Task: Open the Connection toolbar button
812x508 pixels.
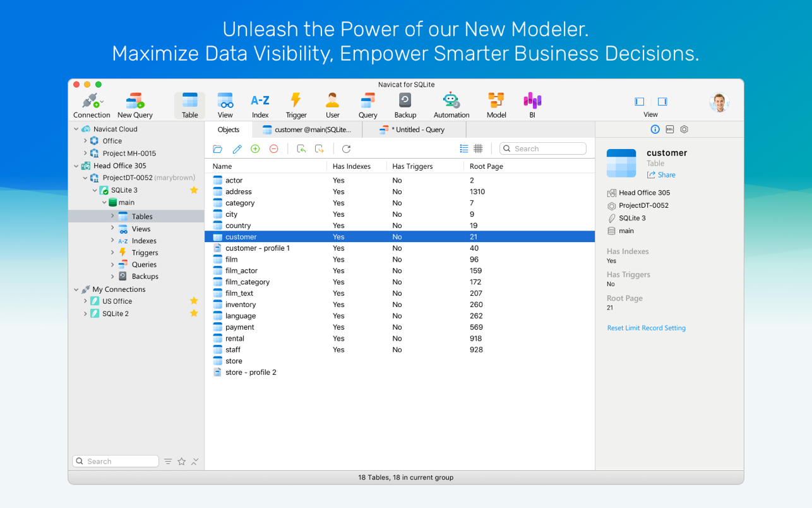Action: point(92,106)
